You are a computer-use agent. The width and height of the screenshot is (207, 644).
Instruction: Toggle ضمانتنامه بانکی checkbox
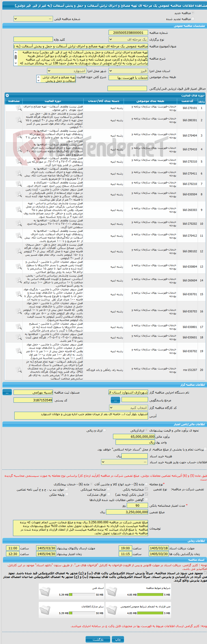coord(146,489)
